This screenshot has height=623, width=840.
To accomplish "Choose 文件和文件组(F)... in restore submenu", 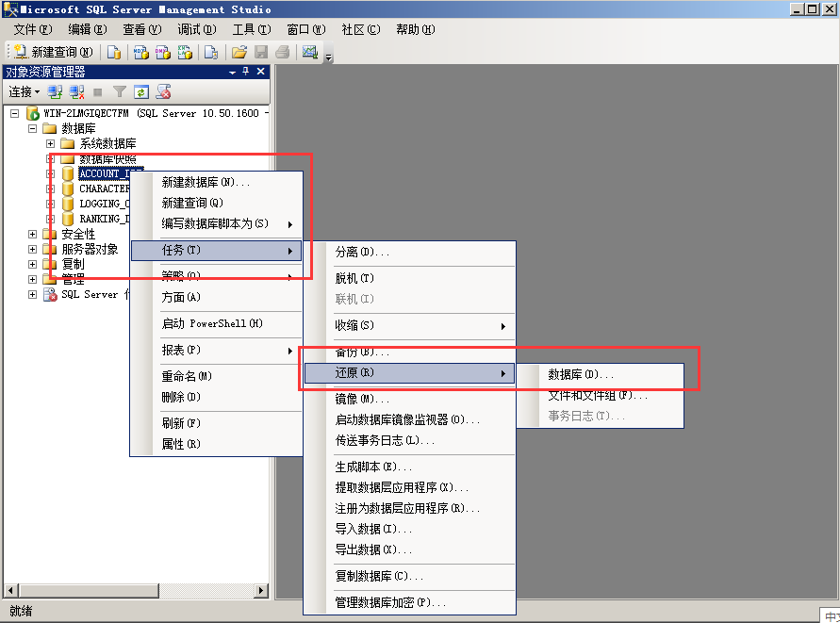I will pyautogui.click(x=600, y=395).
